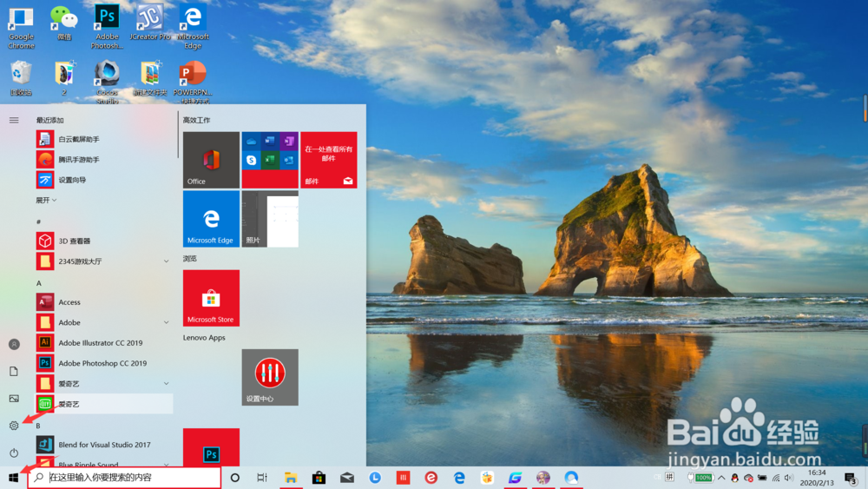Open the Microsoft Edge tile in Start
The image size is (868, 489).
point(211,219)
